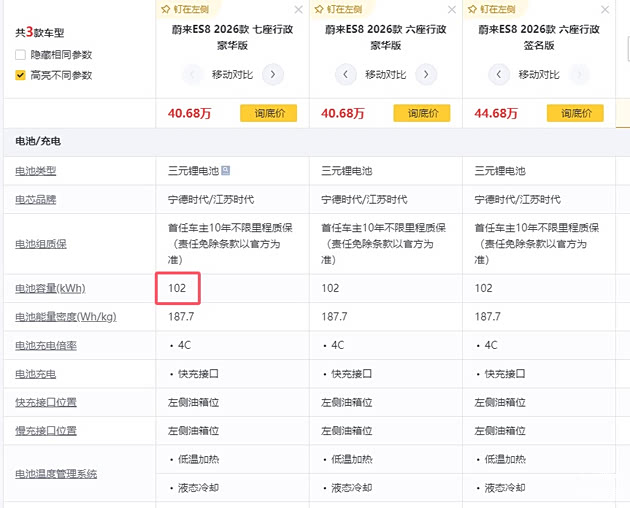Pin the ES8 六座行政签名版 column to left
This screenshot has width=630, height=508.
(493, 9)
